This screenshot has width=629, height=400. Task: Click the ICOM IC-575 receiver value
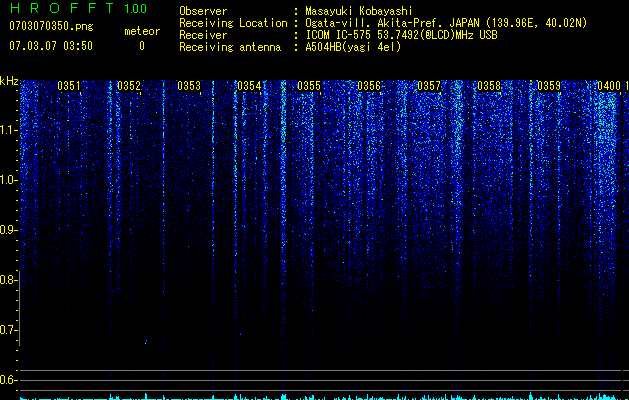[x=401, y=35]
